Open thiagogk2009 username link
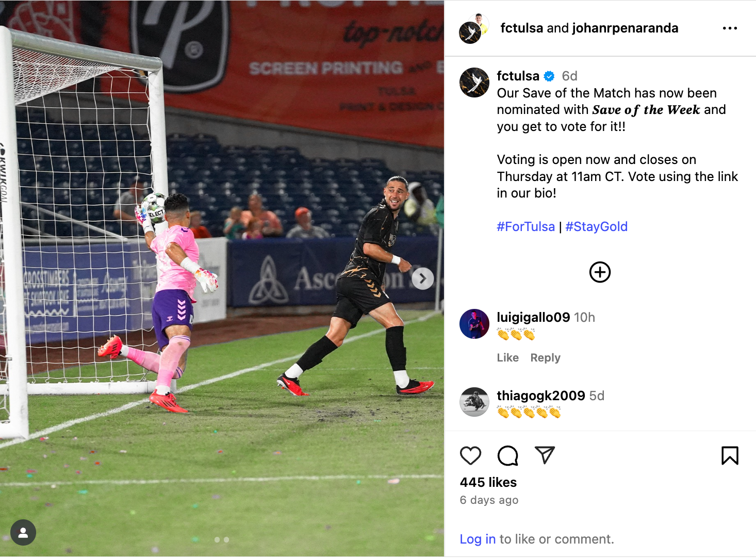The width and height of the screenshot is (756, 558). (x=540, y=396)
